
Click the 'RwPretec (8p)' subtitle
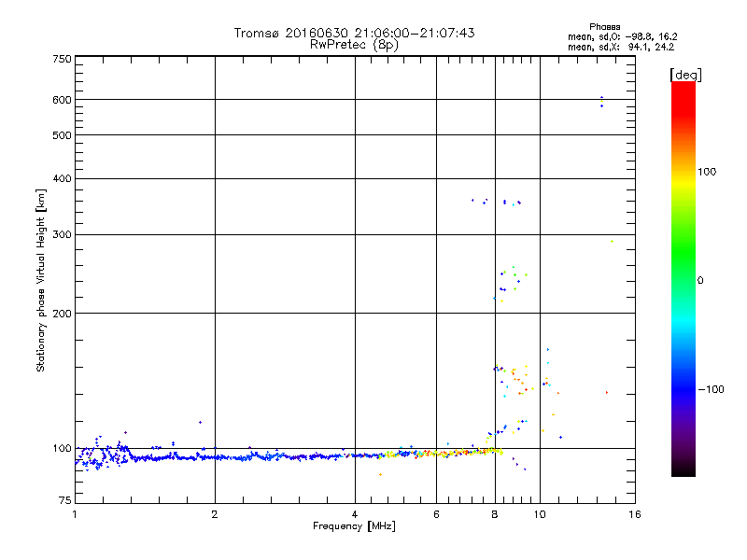click(x=354, y=45)
